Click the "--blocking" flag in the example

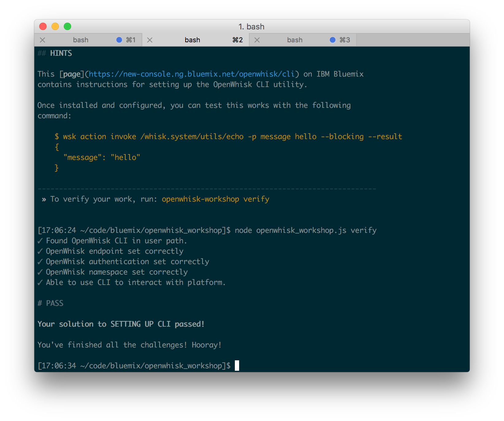(x=342, y=137)
